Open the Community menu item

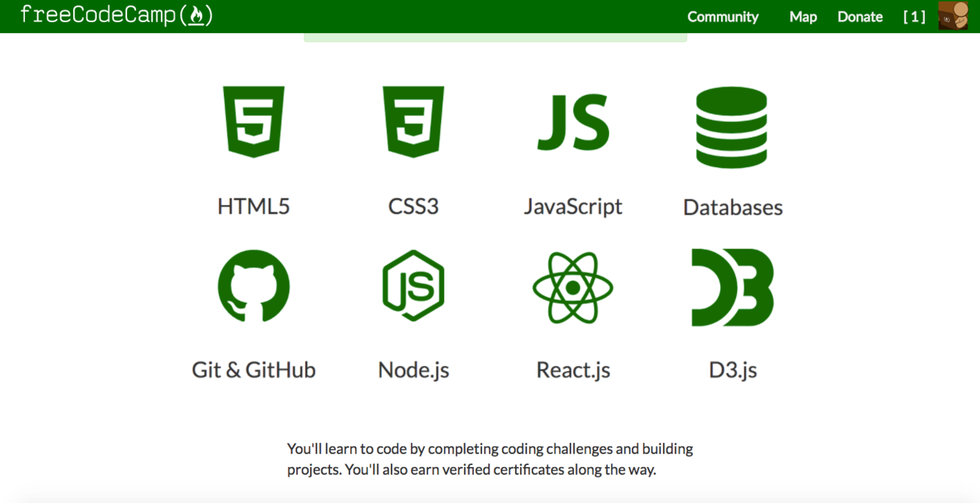click(723, 17)
